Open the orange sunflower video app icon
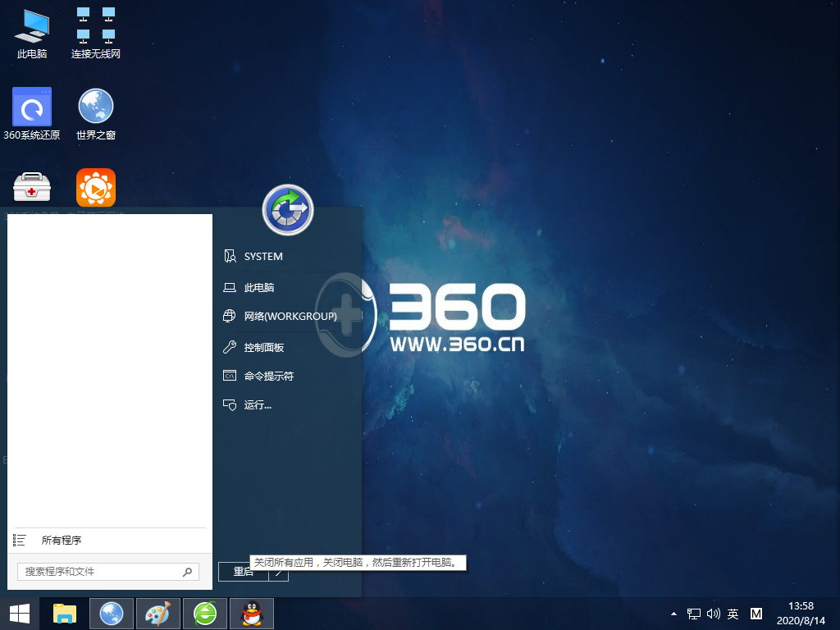Image resolution: width=840 pixels, height=630 pixels. pyautogui.click(x=96, y=187)
